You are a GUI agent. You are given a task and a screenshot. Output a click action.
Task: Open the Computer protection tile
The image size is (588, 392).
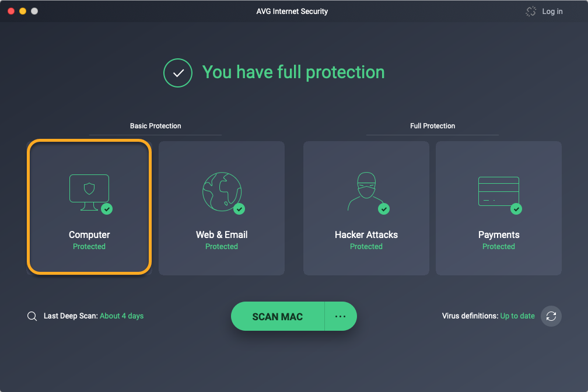tap(89, 207)
